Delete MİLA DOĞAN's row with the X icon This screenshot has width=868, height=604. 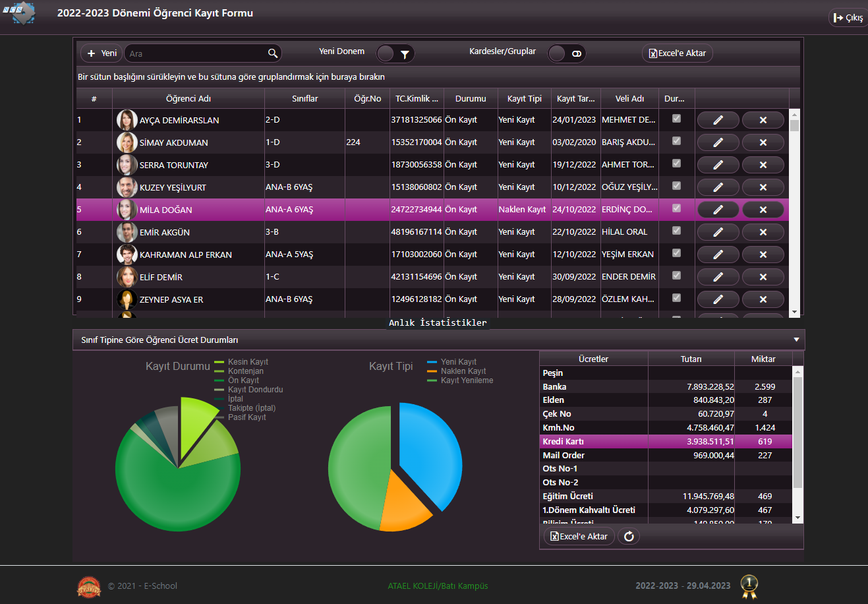coord(763,210)
